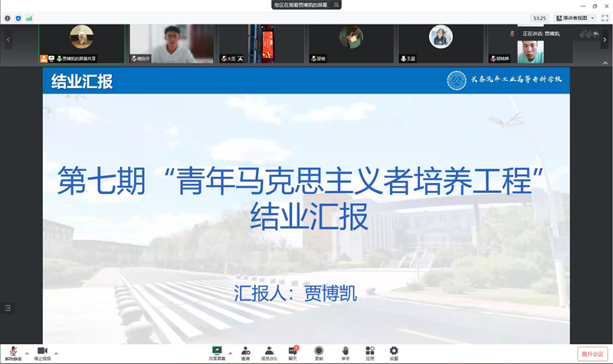Expand audio options arrow beside microphone
This screenshot has height=364, width=613.
coord(27,353)
